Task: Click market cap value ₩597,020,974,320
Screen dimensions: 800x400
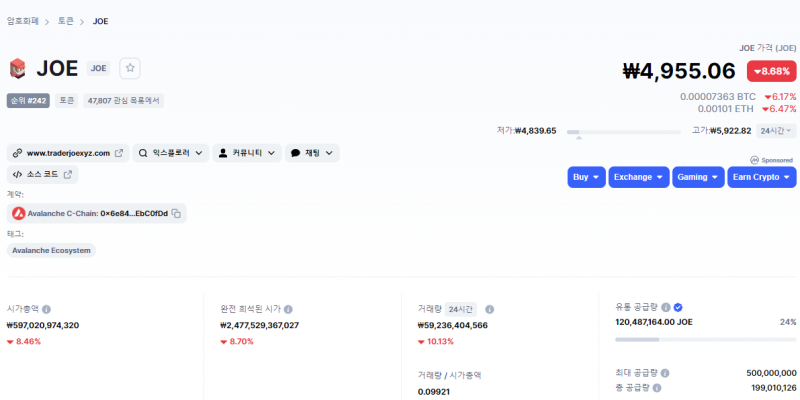Action: tap(43, 325)
